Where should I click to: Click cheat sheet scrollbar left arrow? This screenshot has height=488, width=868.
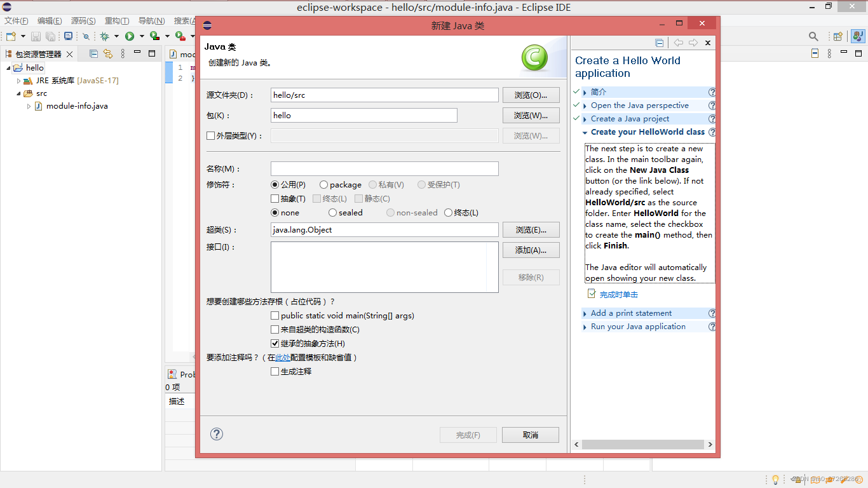pos(576,445)
